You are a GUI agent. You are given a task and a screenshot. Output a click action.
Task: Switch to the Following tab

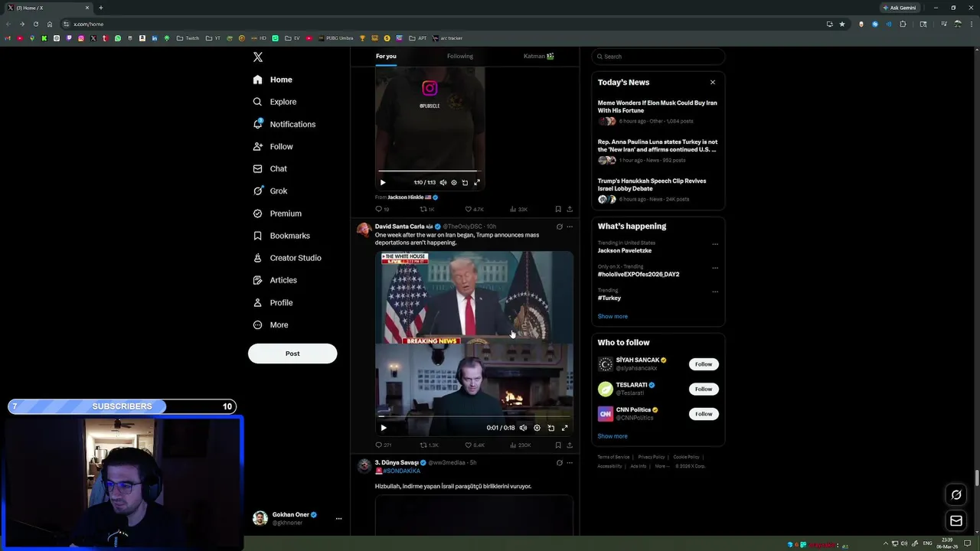click(460, 56)
